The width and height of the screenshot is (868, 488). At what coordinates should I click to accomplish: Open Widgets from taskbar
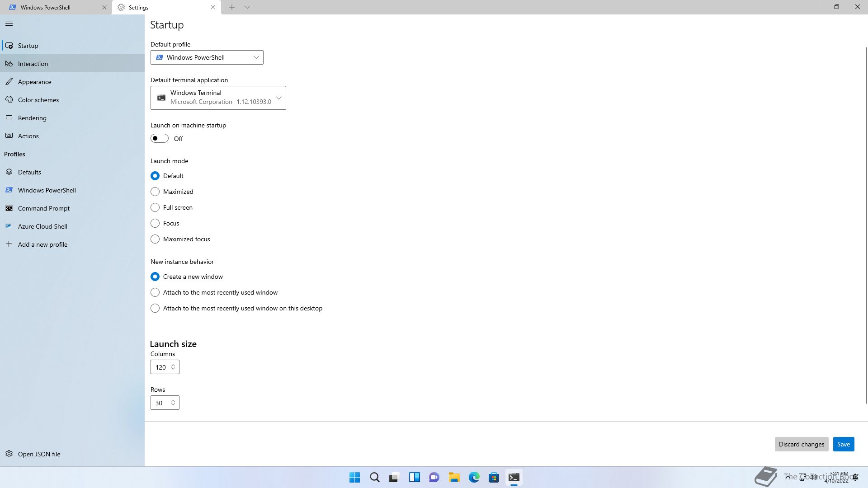(415, 477)
